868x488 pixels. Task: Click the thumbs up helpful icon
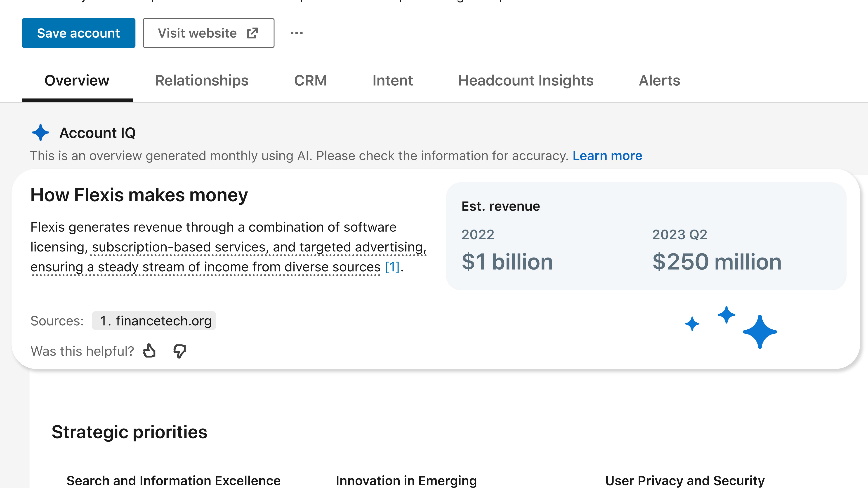[149, 351]
